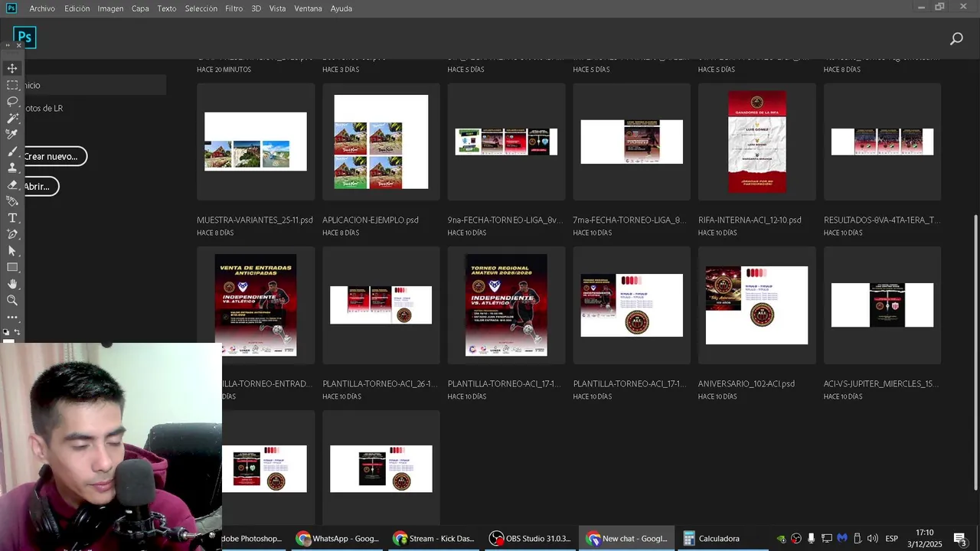Open the notification center icon
Image resolution: width=980 pixels, height=551 pixels.
pos(960,539)
